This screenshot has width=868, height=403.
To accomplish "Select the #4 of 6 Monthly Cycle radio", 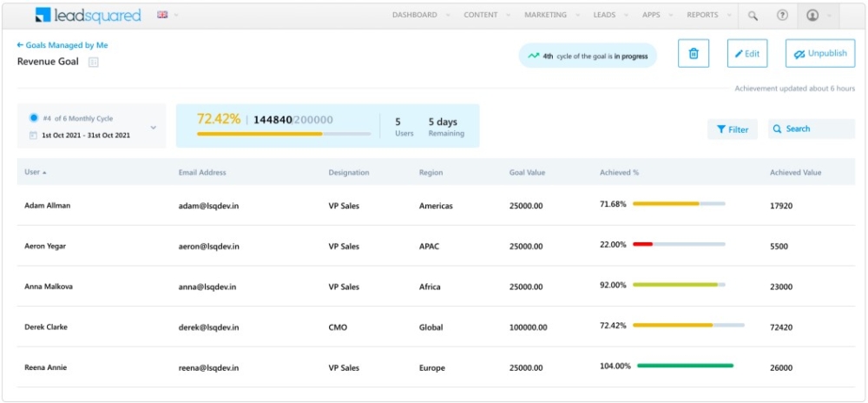I will point(34,118).
